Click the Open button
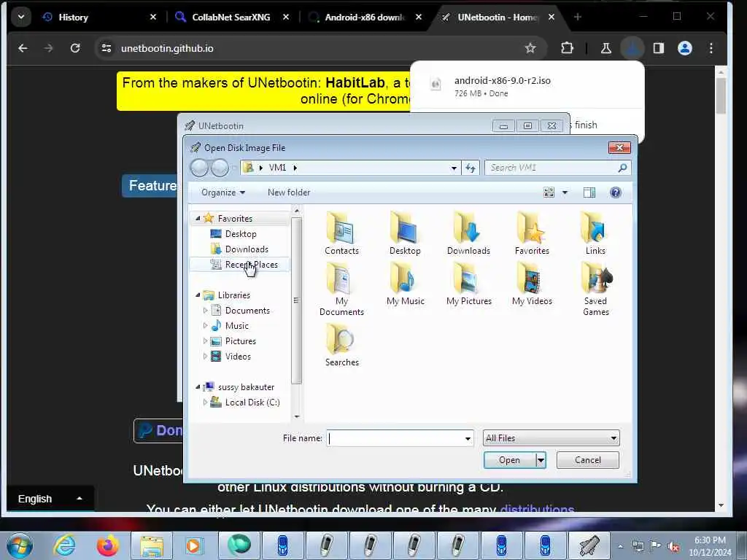Image resolution: width=747 pixels, height=560 pixels. 509,460
